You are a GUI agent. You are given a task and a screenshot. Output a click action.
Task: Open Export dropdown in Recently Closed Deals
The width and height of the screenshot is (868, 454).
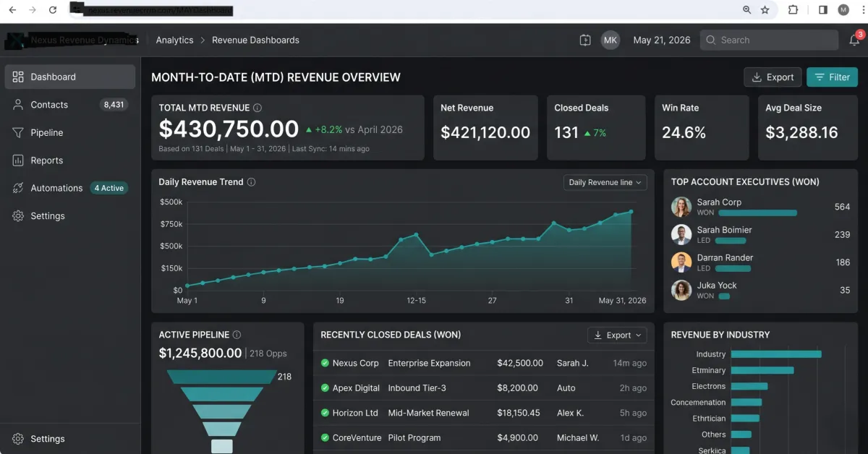tap(617, 335)
